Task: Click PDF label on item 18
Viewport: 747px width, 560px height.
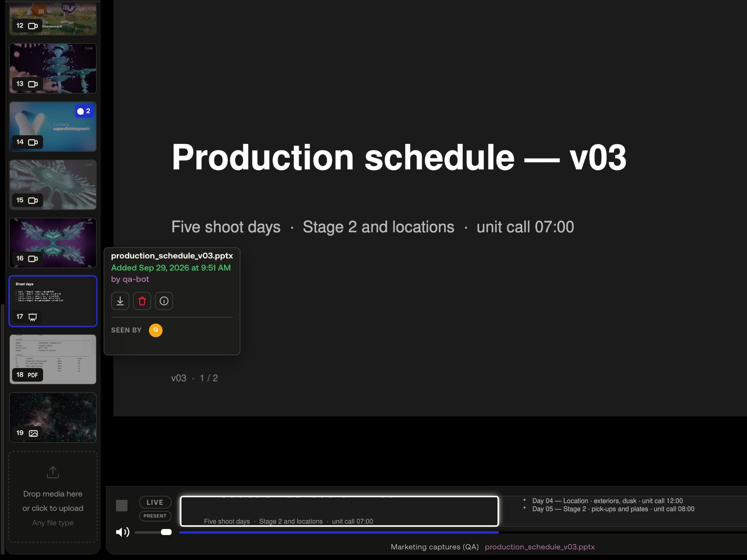Action: (33, 375)
